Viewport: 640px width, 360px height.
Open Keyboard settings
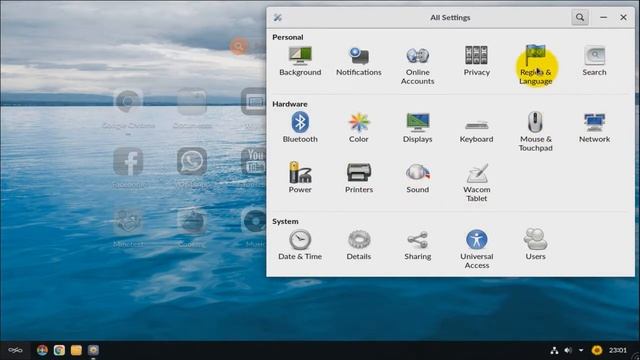click(x=476, y=131)
